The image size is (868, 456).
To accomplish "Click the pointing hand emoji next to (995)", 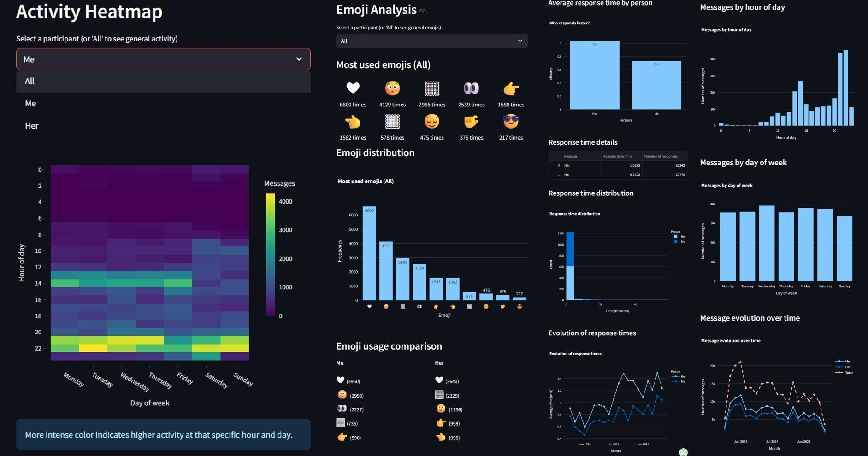I will (x=441, y=437).
